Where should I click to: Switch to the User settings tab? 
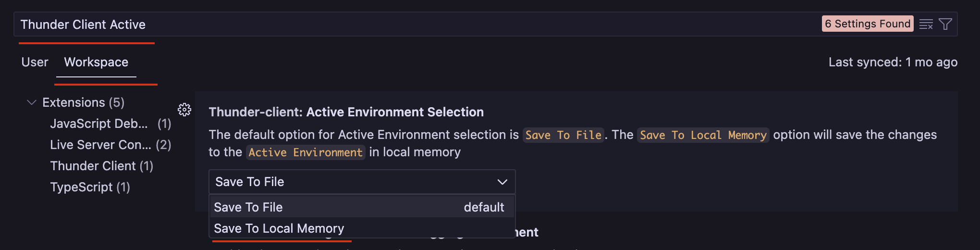[x=35, y=62]
